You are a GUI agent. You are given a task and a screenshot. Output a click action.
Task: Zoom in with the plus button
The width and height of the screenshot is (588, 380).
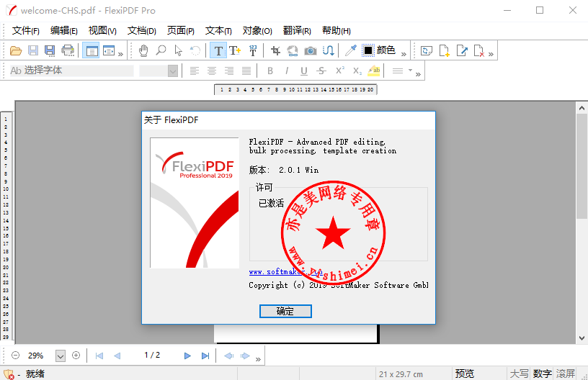[76, 356]
